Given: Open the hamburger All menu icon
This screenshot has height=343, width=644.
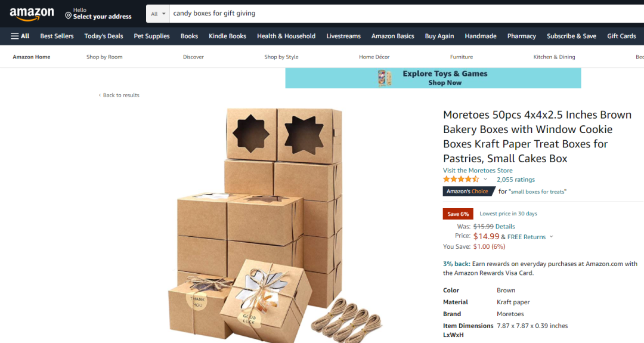Looking at the screenshot, I should [x=15, y=36].
